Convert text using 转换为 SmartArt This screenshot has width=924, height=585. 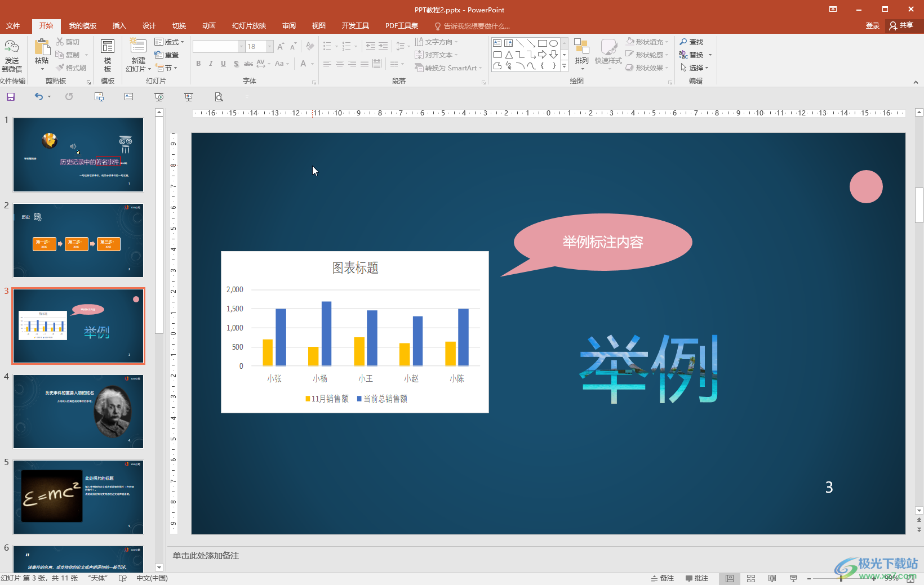click(x=448, y=68)
